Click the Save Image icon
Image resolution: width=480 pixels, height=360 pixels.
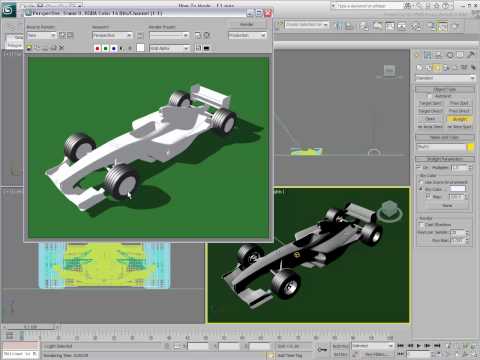click(29, 48)
